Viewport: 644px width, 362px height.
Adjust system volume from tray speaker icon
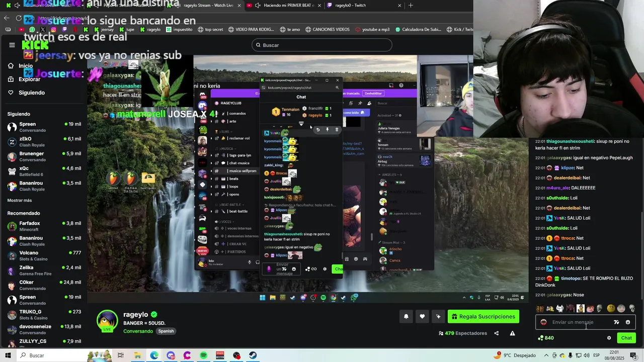coord(587,355)
